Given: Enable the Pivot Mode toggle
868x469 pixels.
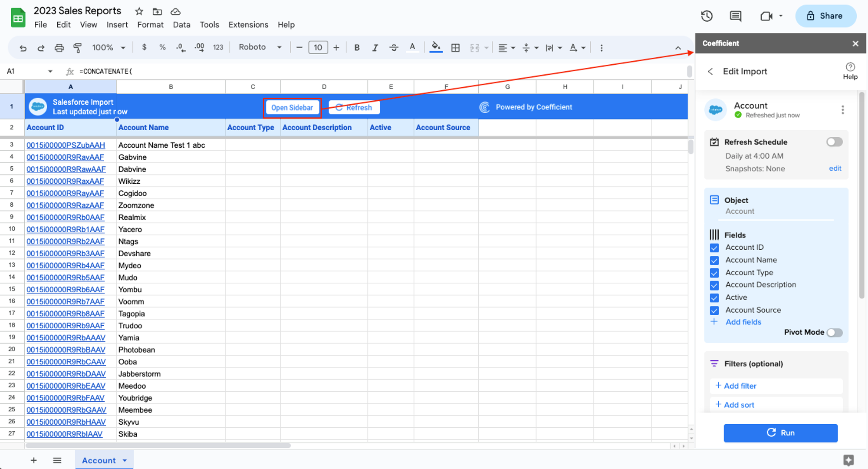Looking at the screenshot, I should tap(834, 333).
